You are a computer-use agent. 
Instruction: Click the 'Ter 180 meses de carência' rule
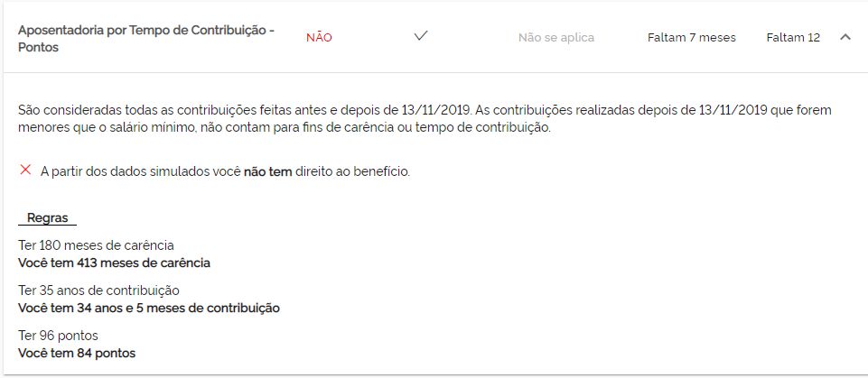[x=96, y=245]
